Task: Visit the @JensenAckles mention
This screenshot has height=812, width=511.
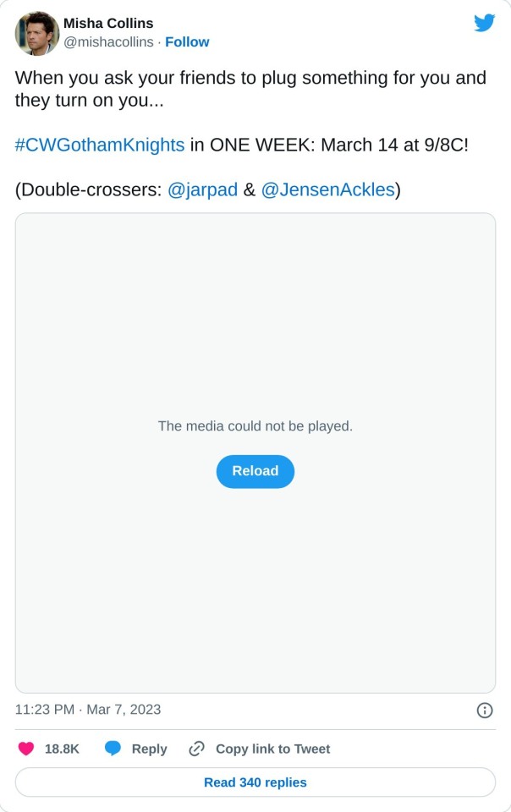Action: [x=328, y=189]
